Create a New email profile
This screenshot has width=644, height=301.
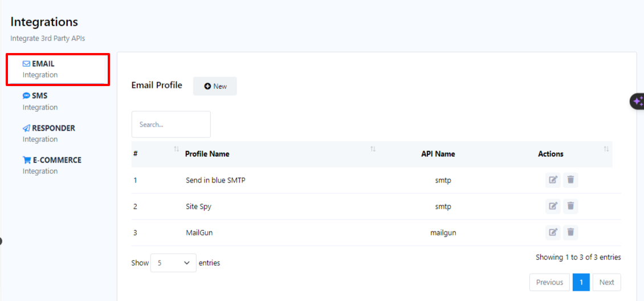pos(215,86)
